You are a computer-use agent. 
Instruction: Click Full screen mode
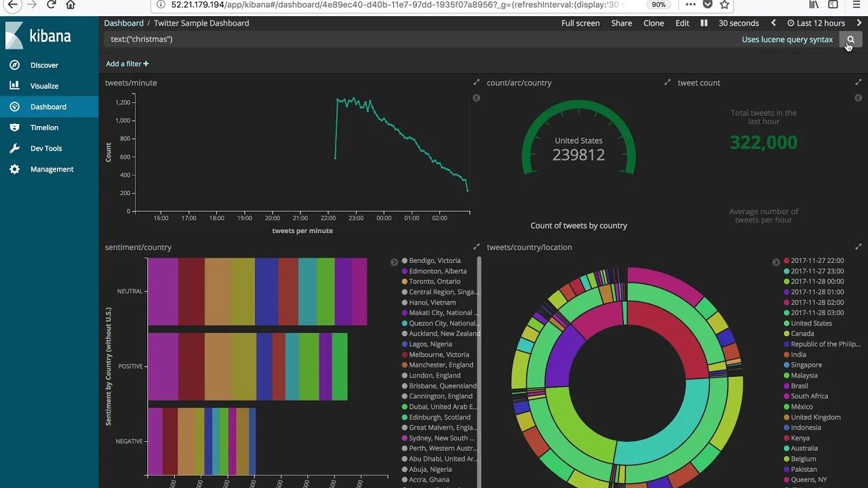(x=580, y=23)
